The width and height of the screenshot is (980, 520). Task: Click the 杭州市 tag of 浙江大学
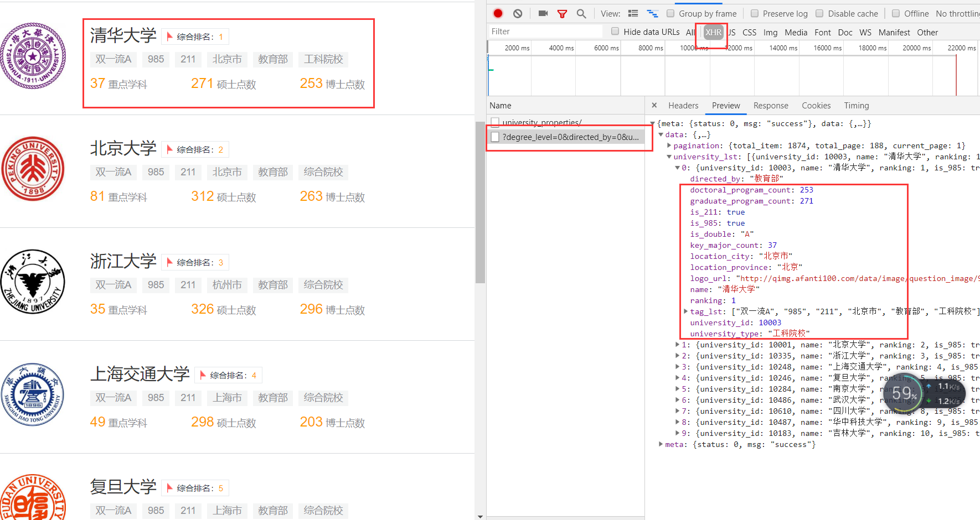(227, 285)
